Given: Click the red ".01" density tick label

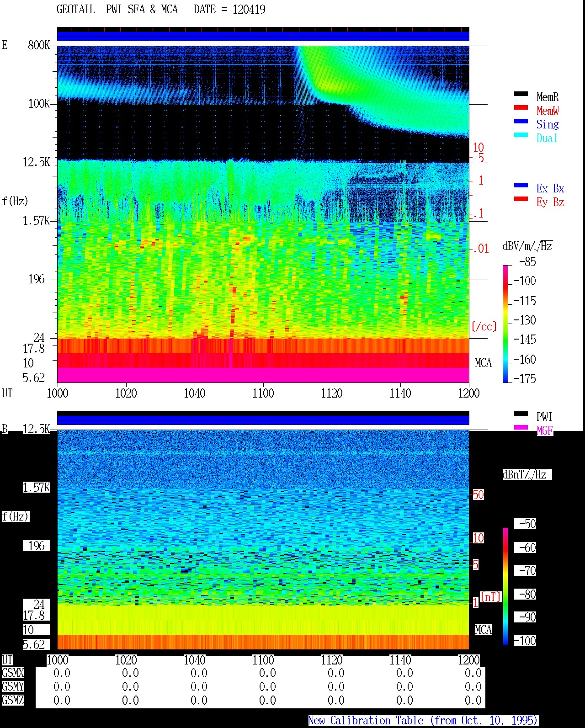Looking at the screenshot, I should tap(481, 249).
